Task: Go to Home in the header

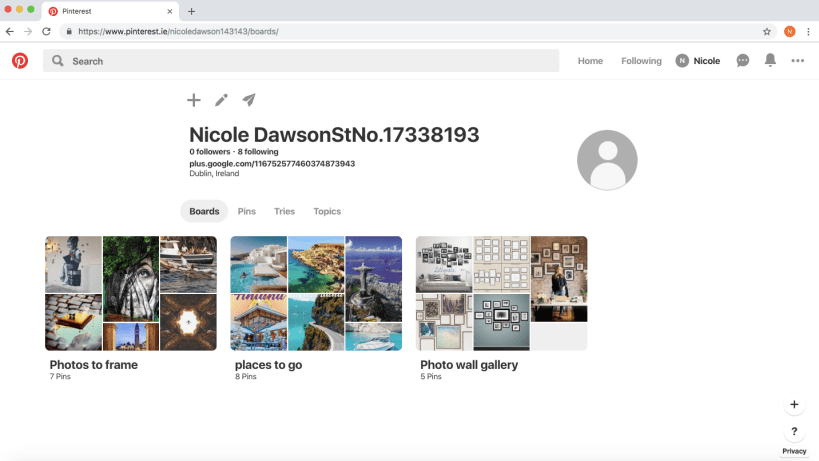Action: pos(590,61)
